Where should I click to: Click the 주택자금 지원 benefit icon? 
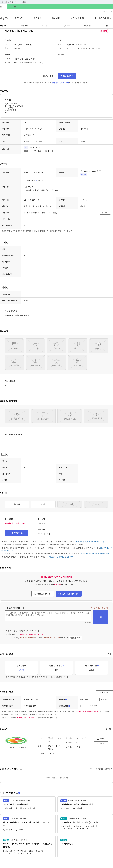point(14,363)
